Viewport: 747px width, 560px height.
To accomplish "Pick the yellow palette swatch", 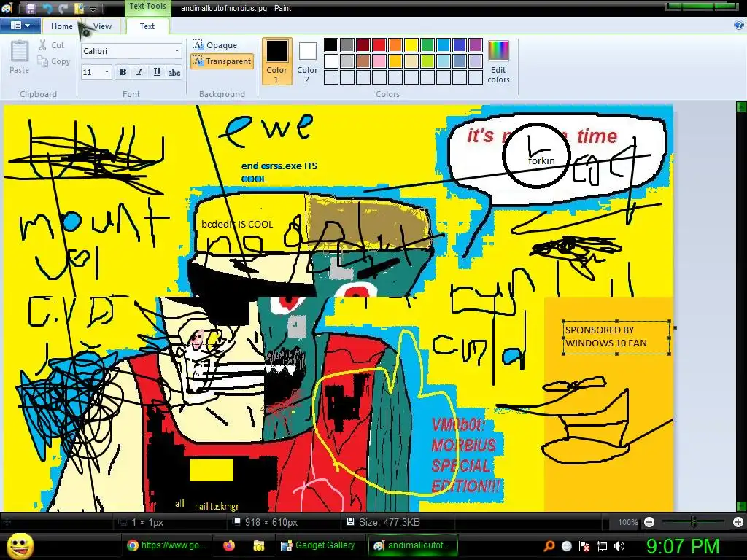I will tap(411, 45).
